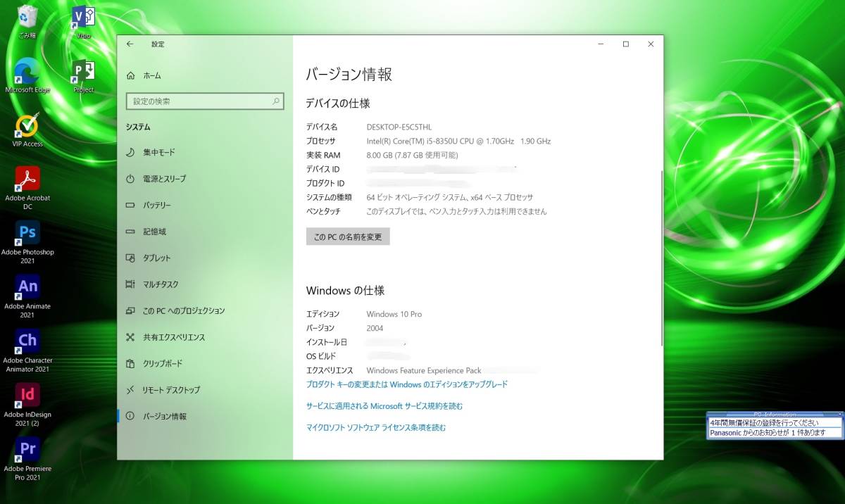Viewport: 845px width, 504px height.
Task: Launch Microsoft Edge from desktop
Action: tap(27, 75)
